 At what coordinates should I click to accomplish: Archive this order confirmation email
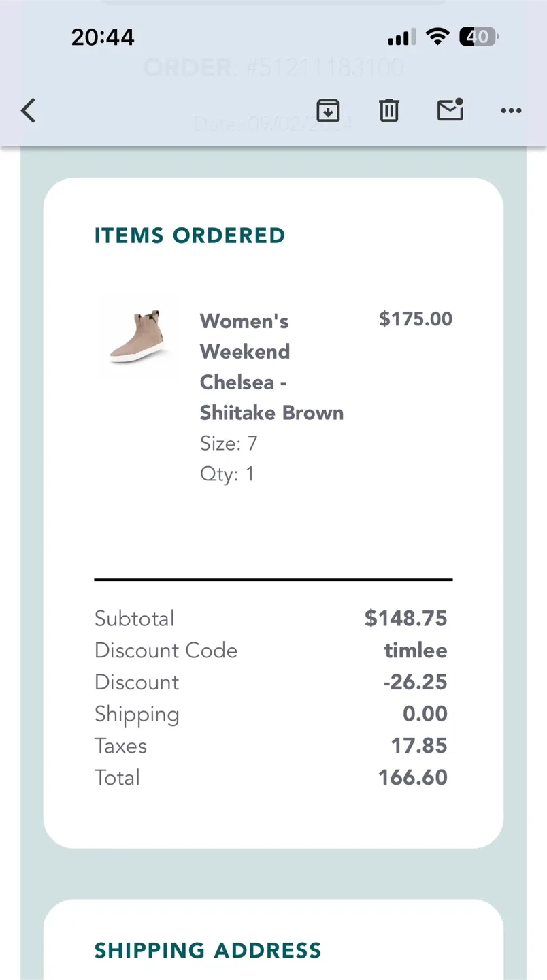point(328,110)
